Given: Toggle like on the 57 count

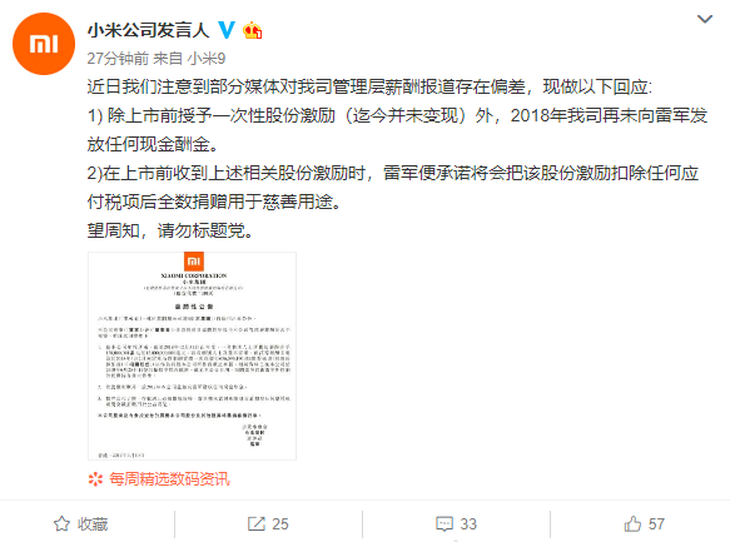Looking at the screenshot, I should tap(656, 524).
